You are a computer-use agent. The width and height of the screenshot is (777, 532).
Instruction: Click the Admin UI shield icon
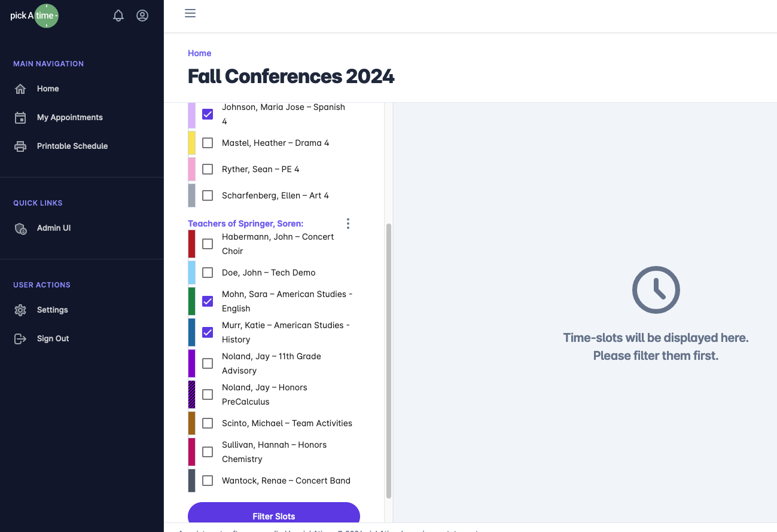pos(20,228)
